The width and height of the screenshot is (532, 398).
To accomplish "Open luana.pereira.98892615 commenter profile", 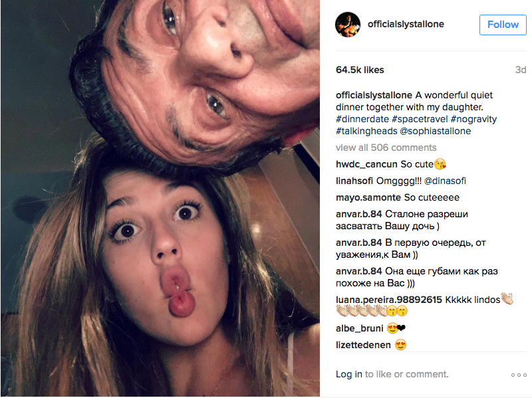I will click(x=389, y=299).
